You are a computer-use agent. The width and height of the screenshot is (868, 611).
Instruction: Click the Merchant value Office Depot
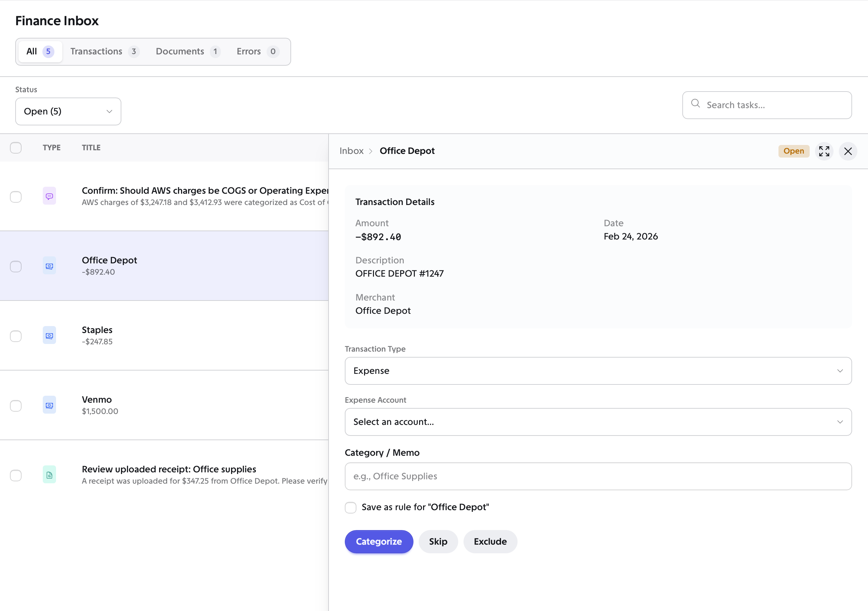383,310
